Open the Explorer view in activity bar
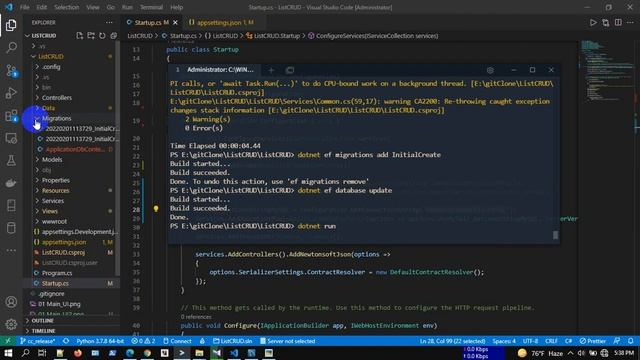The height and width of the screenshot is (360, 640). 11,25
